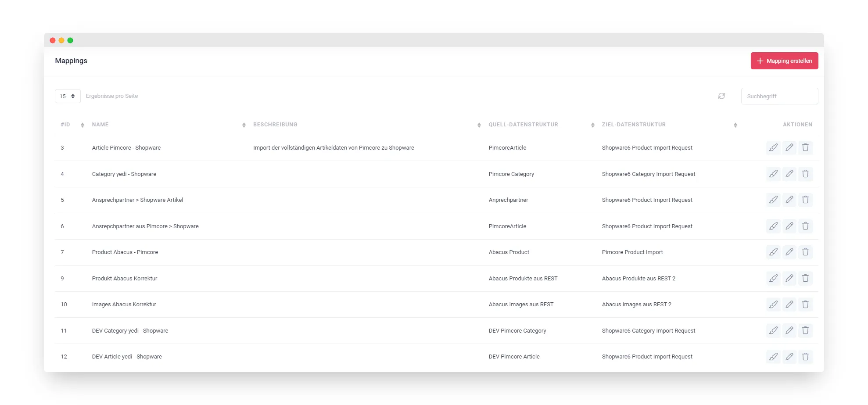Image resolution: width=868 pixels, height=405 pixels.
Task: Delete the Category yedi - Shopware row
Action: point(805,174)
